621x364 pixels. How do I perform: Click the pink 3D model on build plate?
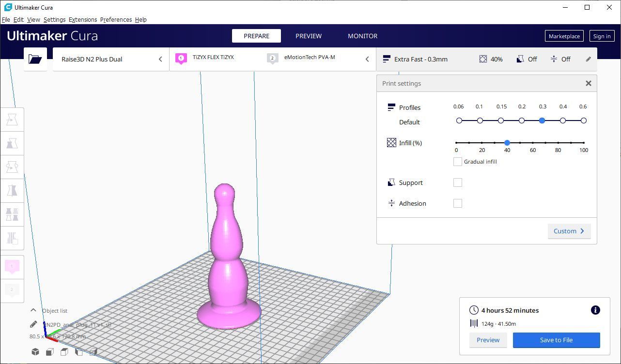228,257
